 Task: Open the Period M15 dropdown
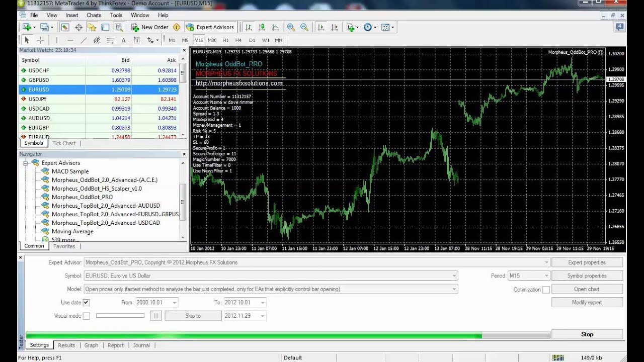(x=546, y=276)
